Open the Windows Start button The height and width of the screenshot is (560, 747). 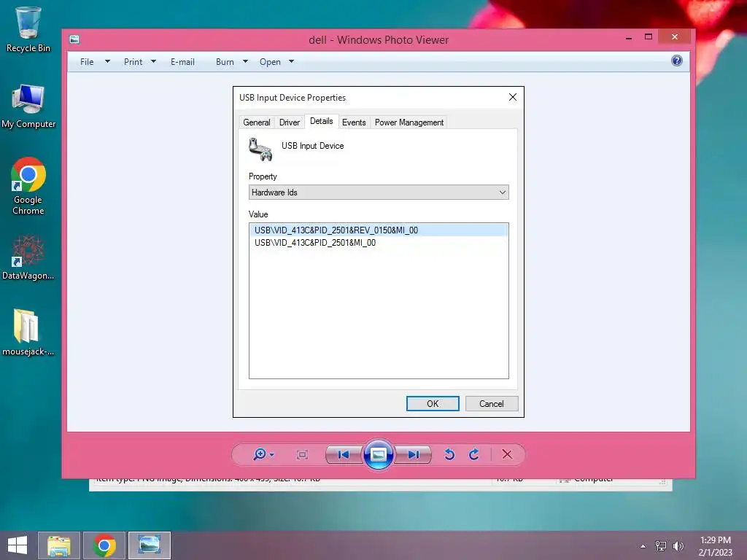coord(18,545)
